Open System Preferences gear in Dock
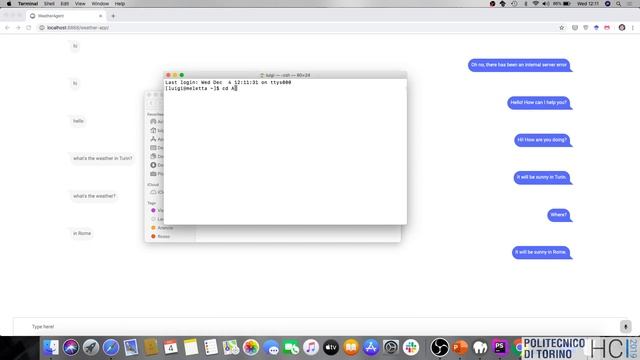The width and height of the screenshot is (640, 360). click(x=391, y=347)
